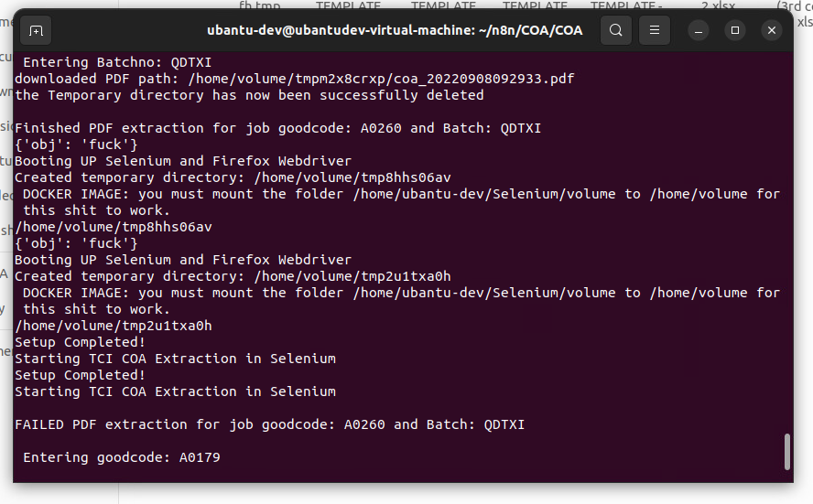Viewport: 813px width, 504px height.
Task: Click the 'Entering goodcode: A0179' line
Action: pyautogui.click(x=122, y=457)
